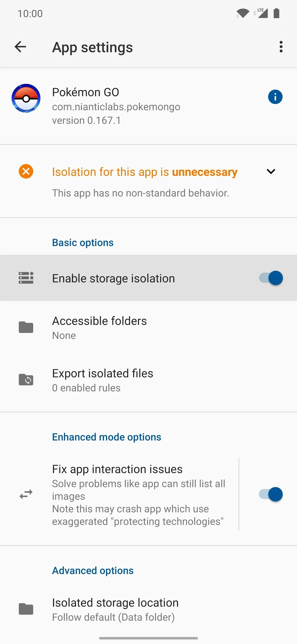Viewport: 297px width, 644px height.
Task: Tap the Pokémon GO app name header
Action: pos(85,92)
